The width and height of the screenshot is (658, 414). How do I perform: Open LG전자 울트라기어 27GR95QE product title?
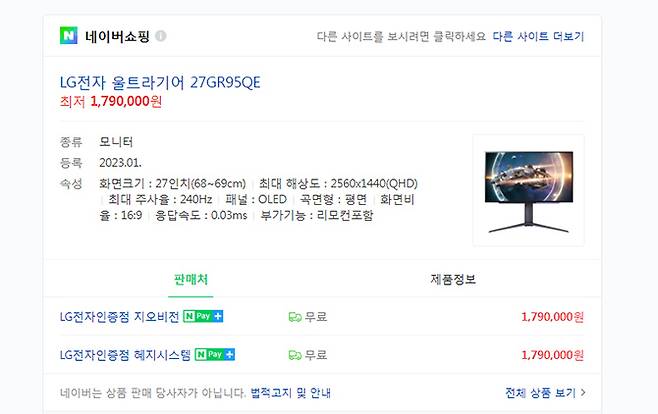tap(160, 82)
